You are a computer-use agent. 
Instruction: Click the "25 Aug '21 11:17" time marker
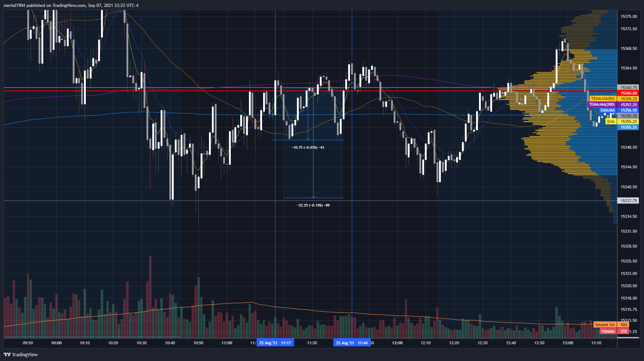click(275, 343)
